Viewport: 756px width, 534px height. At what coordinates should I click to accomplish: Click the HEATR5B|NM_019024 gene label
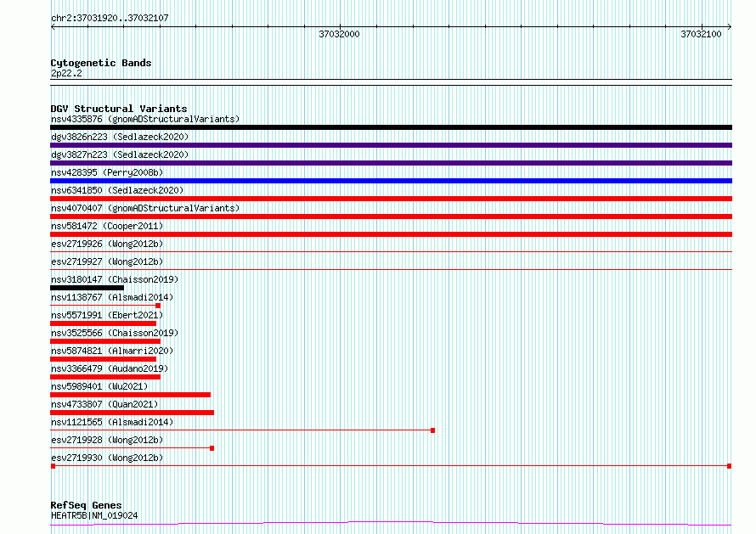pos(94,515)
